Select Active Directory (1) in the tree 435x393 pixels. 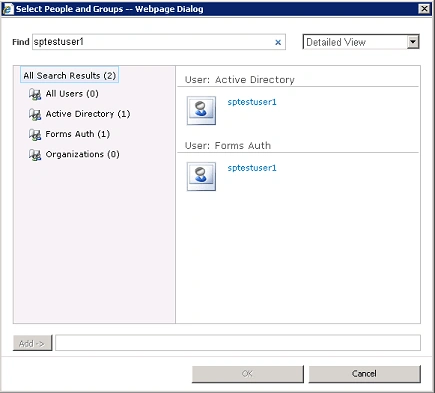pos(88,114)
